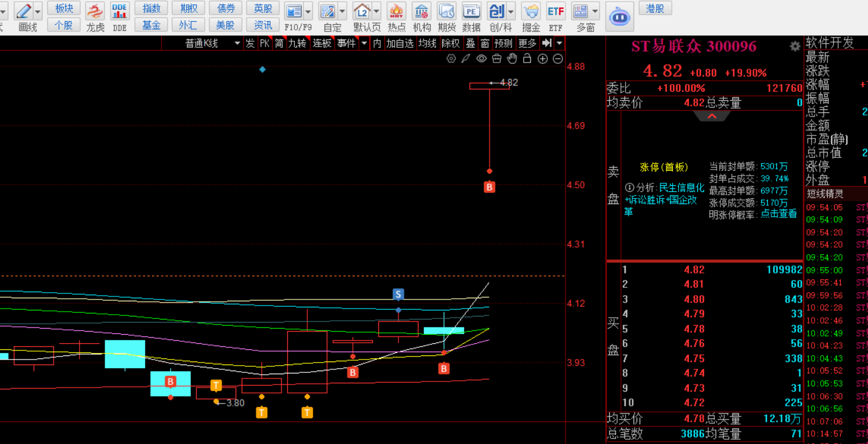The width and height of the screenshot is (868, 444).
Task: Open the 港股 Hong Kong stocks button
Action: tap(655, 9)
